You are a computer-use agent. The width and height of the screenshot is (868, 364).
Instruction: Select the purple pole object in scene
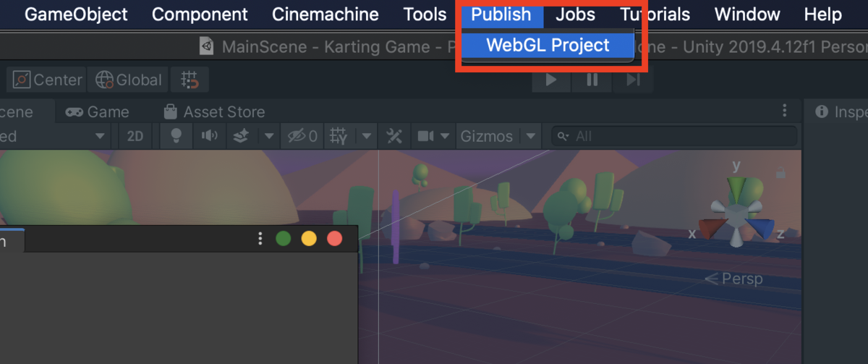point(396,226)
